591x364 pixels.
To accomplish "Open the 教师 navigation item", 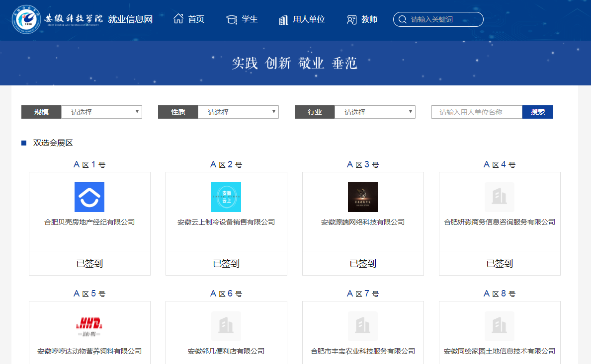I will (x=369, y=19).
